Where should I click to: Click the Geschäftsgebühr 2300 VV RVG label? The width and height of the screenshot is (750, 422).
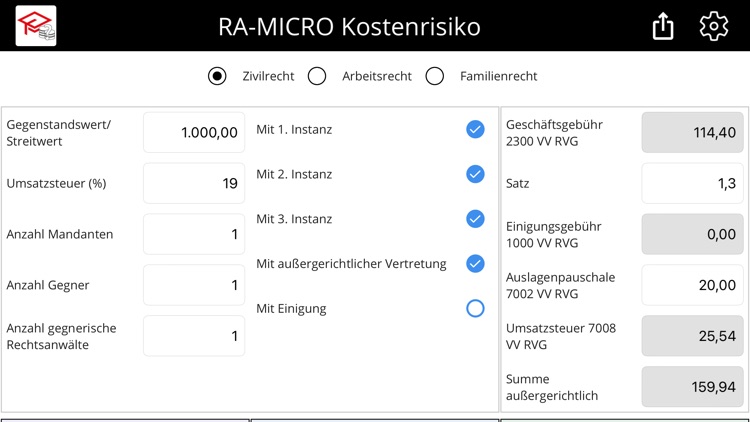(554, 133)
